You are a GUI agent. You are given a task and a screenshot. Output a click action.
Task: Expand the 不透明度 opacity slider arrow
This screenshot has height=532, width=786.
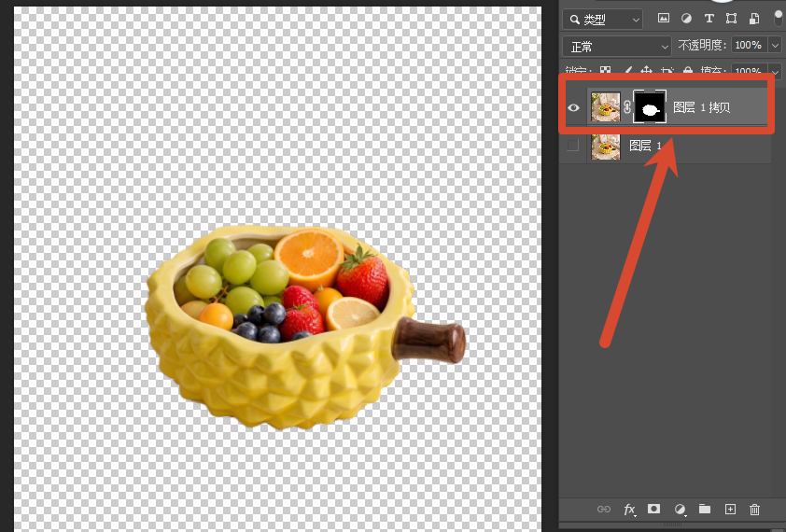pos(775,46)
